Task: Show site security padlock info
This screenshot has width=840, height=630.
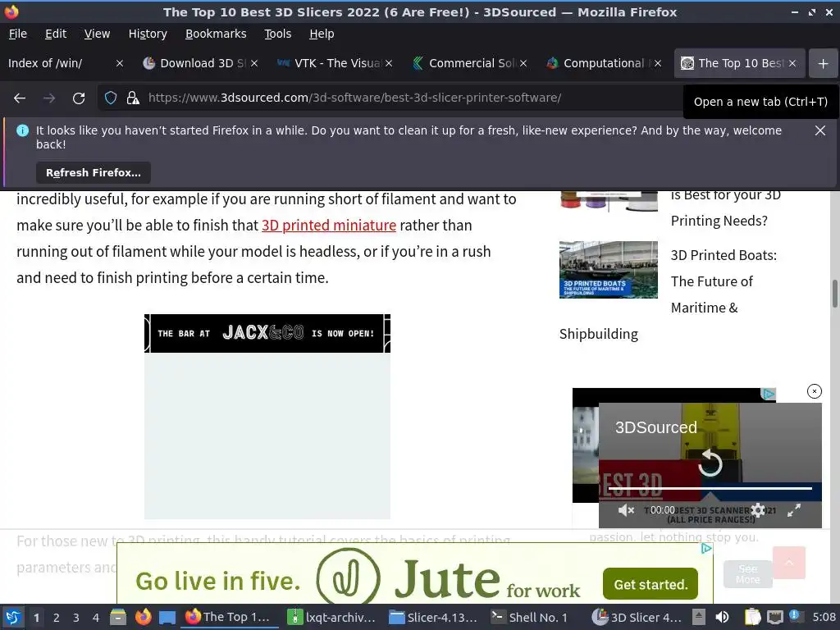Action: (x=133, y=98)
